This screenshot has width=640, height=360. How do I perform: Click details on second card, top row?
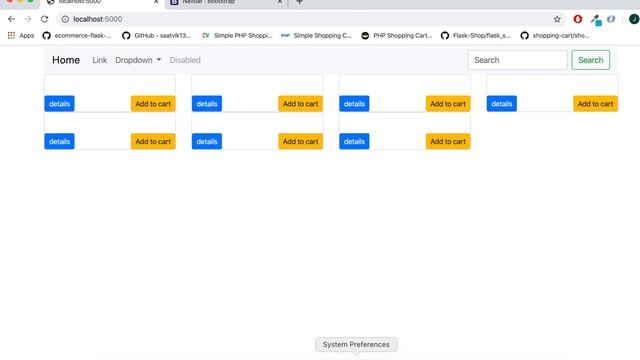[x=207, y=104]
